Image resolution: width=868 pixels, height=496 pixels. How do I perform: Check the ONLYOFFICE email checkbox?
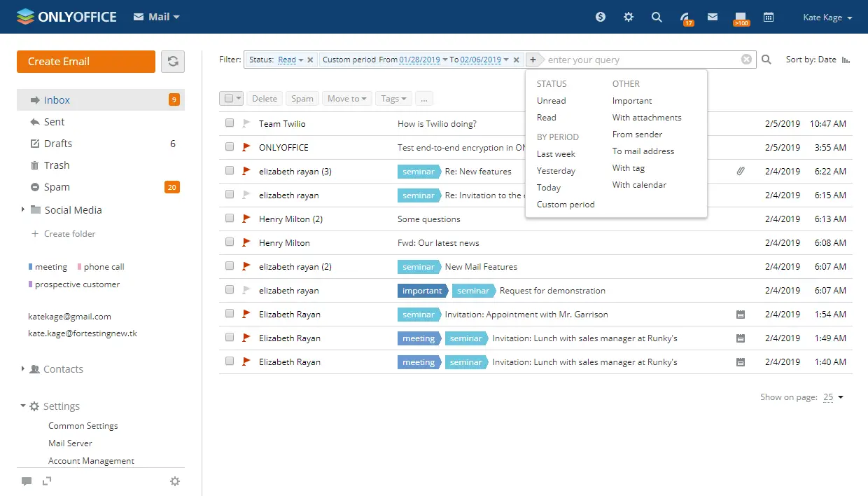[229, 147]
